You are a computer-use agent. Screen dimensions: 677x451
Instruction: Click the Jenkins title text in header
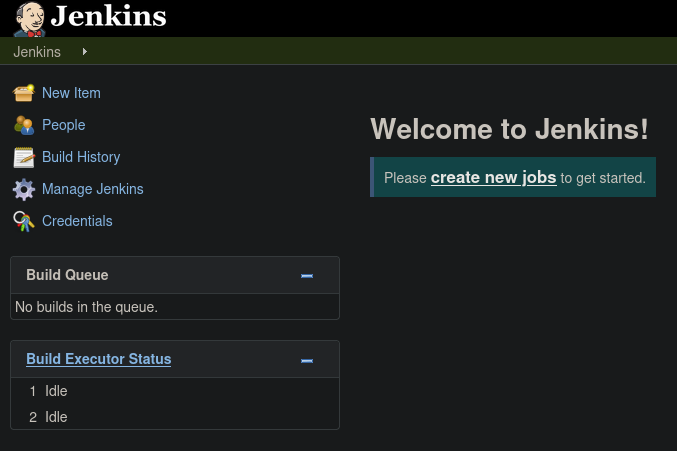pos(108,16)
